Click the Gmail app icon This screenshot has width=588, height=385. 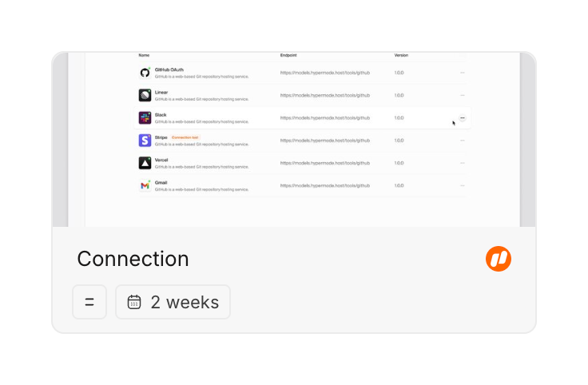point(145,185)
